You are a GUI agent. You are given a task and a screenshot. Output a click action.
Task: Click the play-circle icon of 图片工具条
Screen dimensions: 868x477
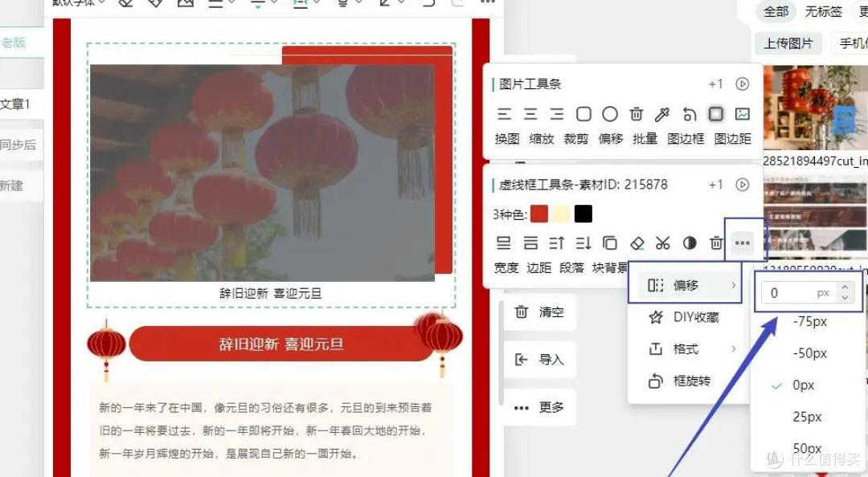[x=743, y=84]
